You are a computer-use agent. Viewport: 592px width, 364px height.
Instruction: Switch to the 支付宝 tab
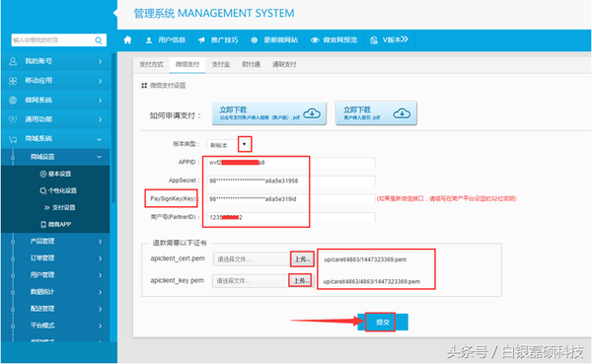tap(220, 64)
